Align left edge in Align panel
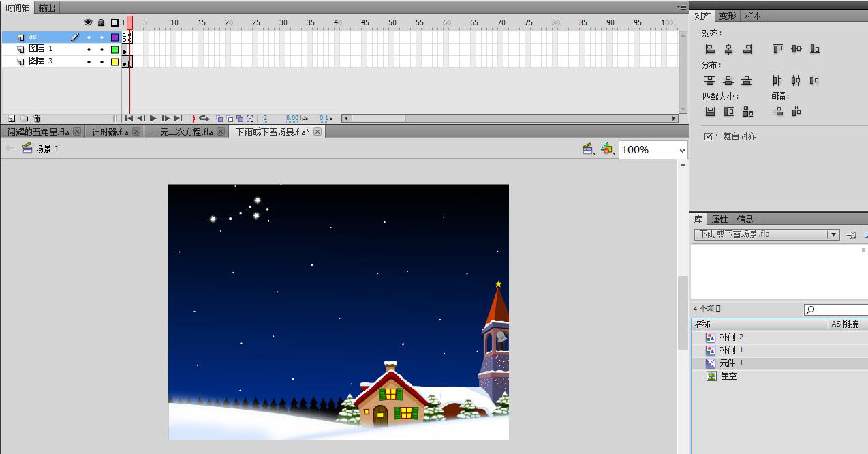Viewport: 868px width, 454px height. [710, 49]
